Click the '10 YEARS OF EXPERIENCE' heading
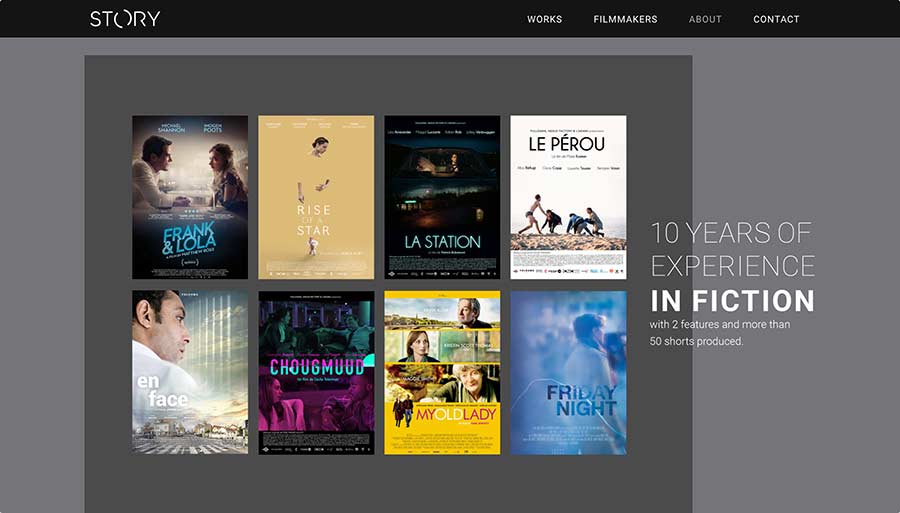 coord(732,250)
